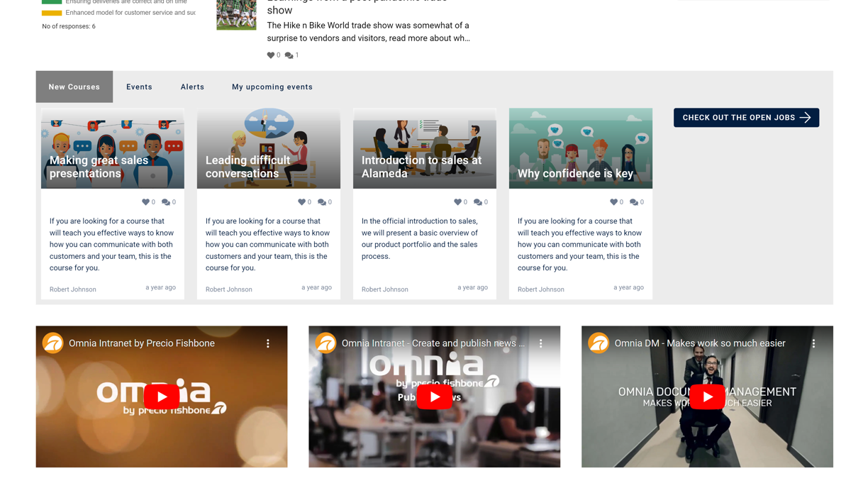The height and width of the screenshot is (488, 868).
Task: Click a year ago on Why confidence is key card
Action: click(x=628, y=287)
